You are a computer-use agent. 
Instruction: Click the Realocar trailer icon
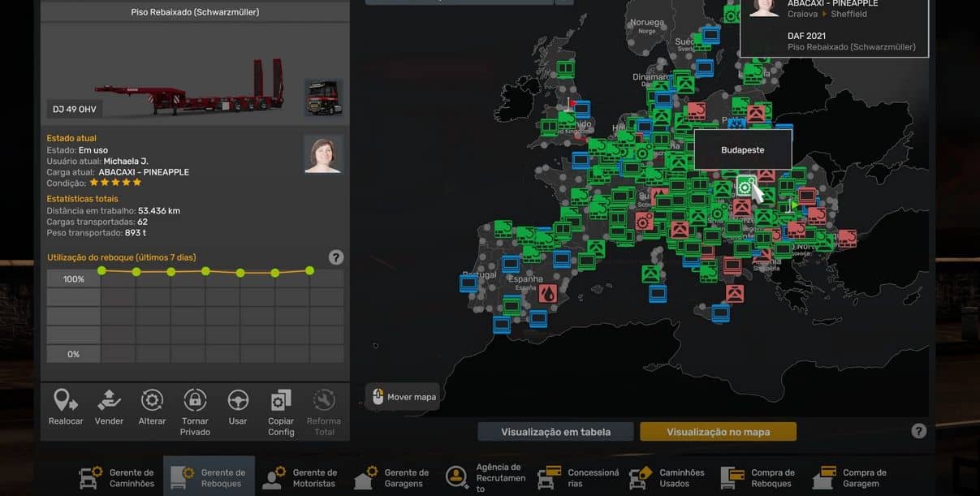[x=66, y=401]
